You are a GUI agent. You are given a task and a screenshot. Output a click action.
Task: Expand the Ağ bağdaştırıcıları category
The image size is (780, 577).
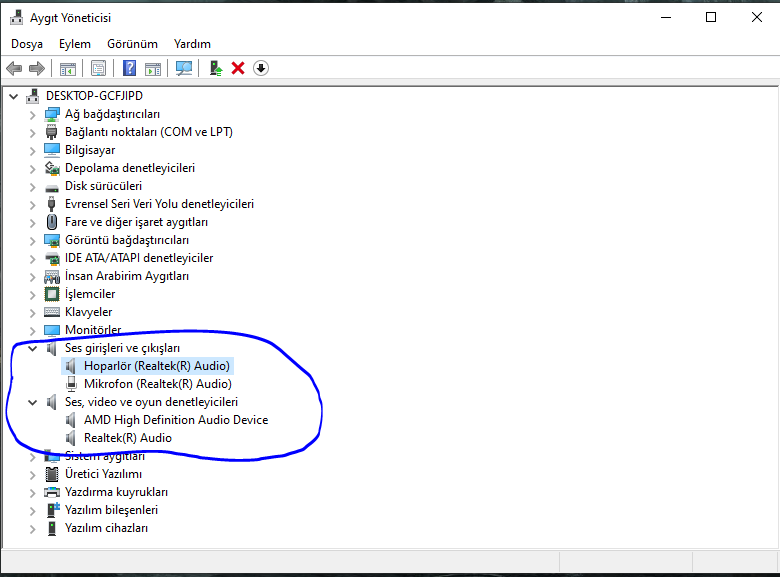point(32,115)
